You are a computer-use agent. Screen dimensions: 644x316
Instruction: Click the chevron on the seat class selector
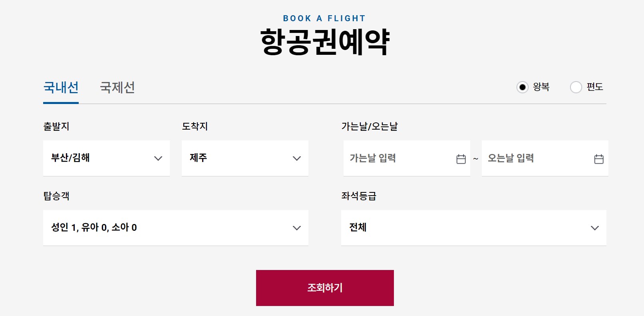coord(594,228)
